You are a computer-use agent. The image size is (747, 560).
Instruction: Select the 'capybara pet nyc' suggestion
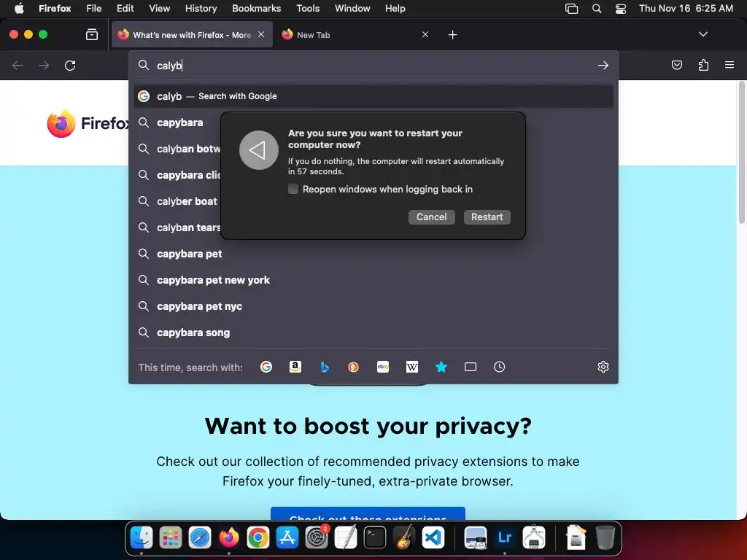pyautogui.click(x=373, y=306)
